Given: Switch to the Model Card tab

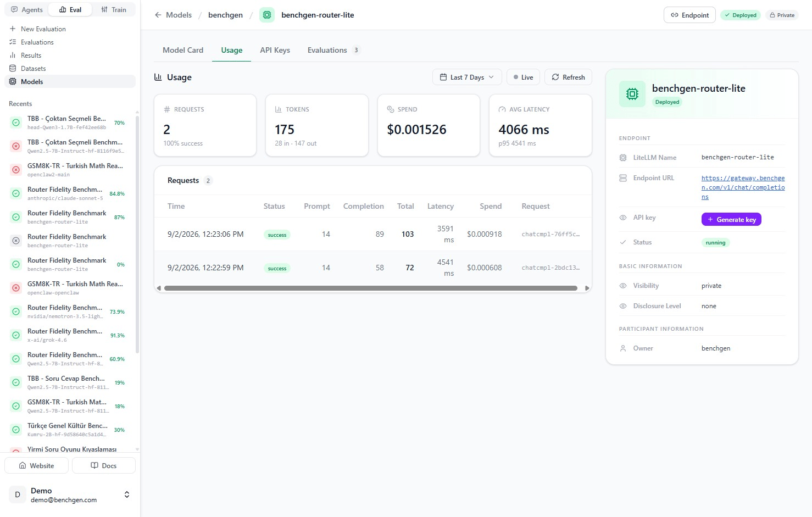Looking at the screenshot, I should [x=183, y=50].
